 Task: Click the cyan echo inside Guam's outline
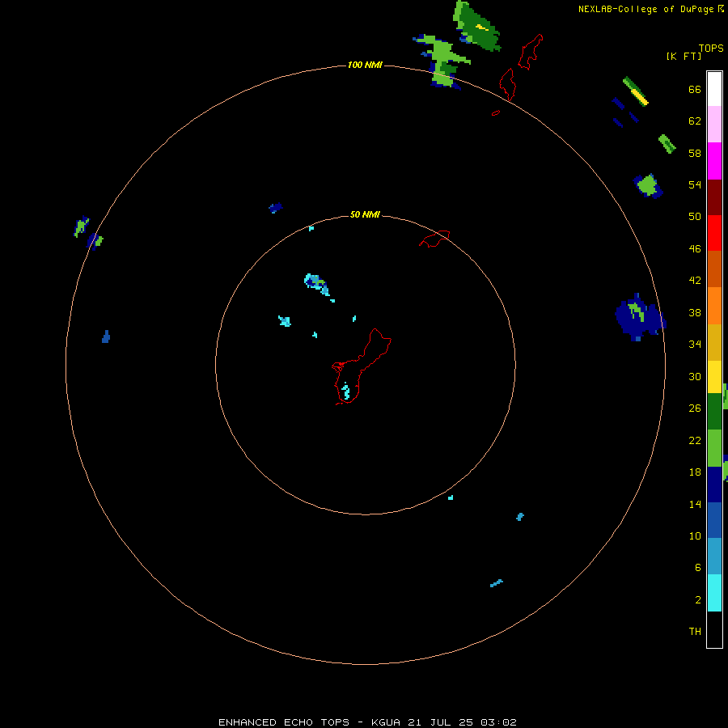point(346,392)
